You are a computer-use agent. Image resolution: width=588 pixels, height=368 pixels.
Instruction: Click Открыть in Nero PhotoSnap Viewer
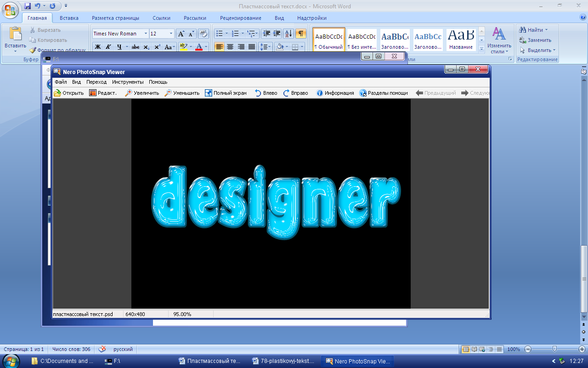[x=69, y=93]
